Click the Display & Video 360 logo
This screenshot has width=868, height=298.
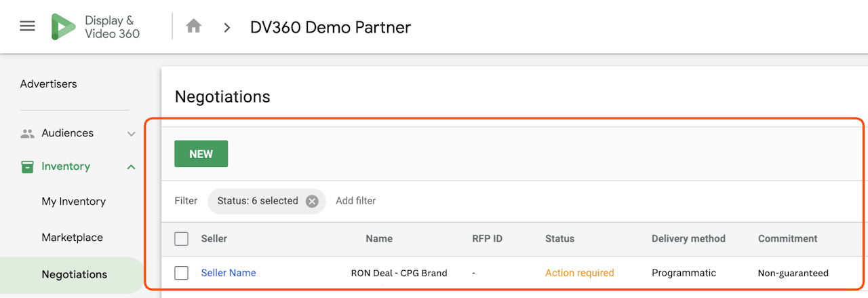pos(64,26)
